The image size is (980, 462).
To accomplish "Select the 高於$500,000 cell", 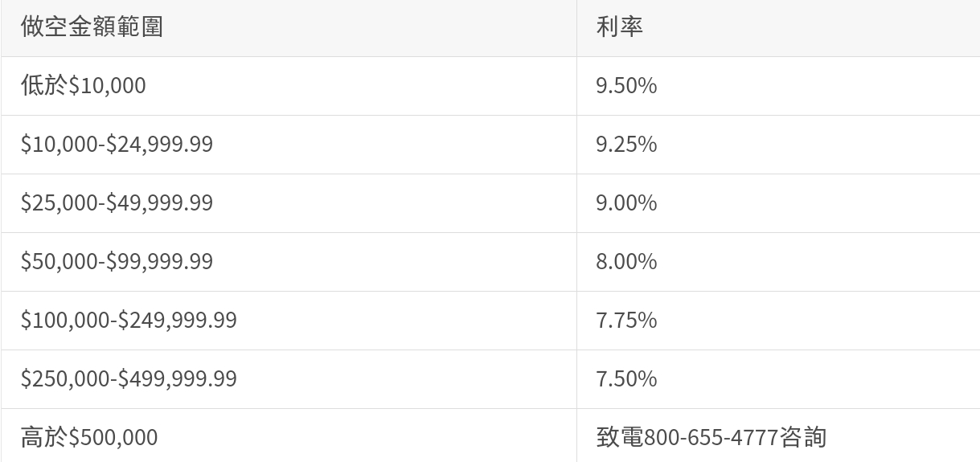I will [89, 437].
